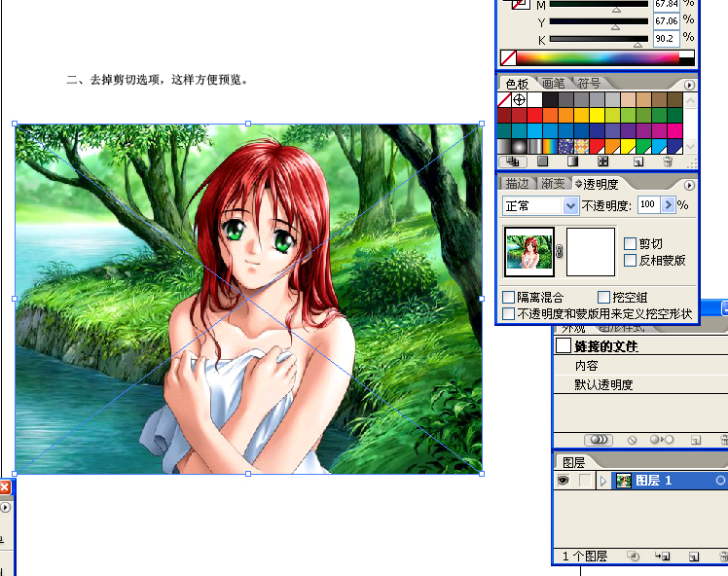The width and height of the screenshot is (728, 576).
Task: Make or release clipping mask in the 图层 panel
Action: coord(633,556)
